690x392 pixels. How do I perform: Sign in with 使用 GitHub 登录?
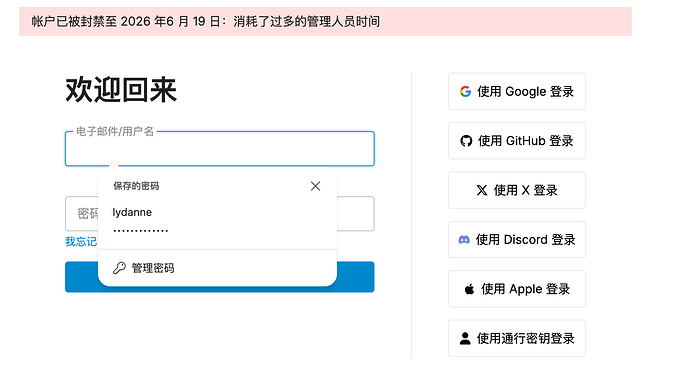point(517,141)
